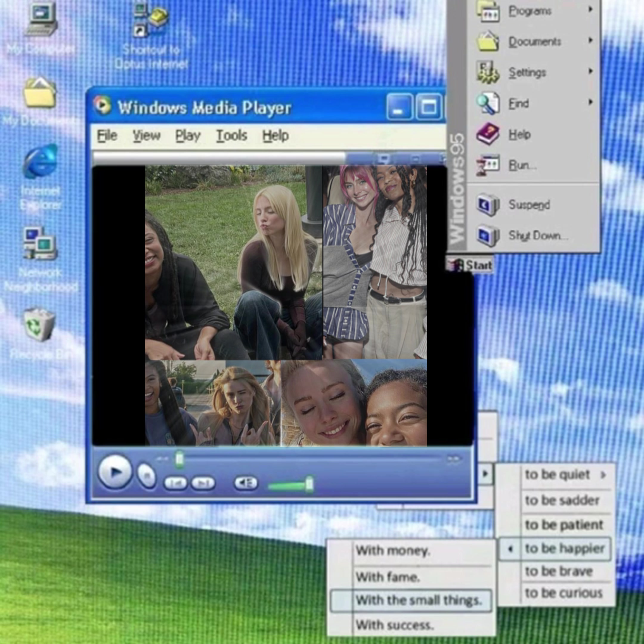Open the Help menu in Windows Media Player
The height and width of the screenshot is (644, 644).
[276, 136]
